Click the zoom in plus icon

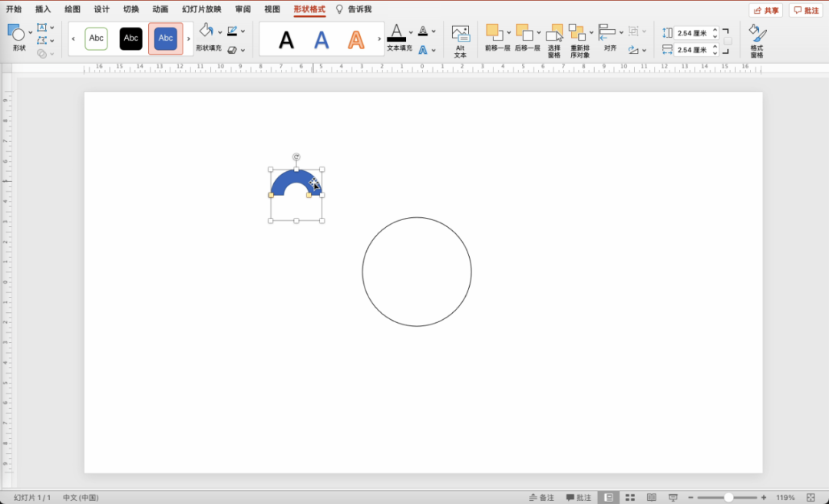(x=764, y=497)
